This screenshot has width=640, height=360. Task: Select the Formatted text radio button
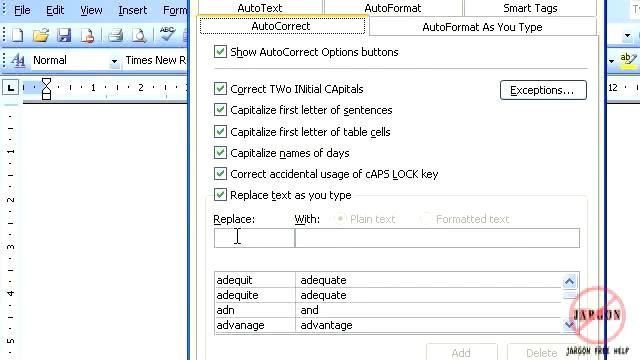[426, 219]
